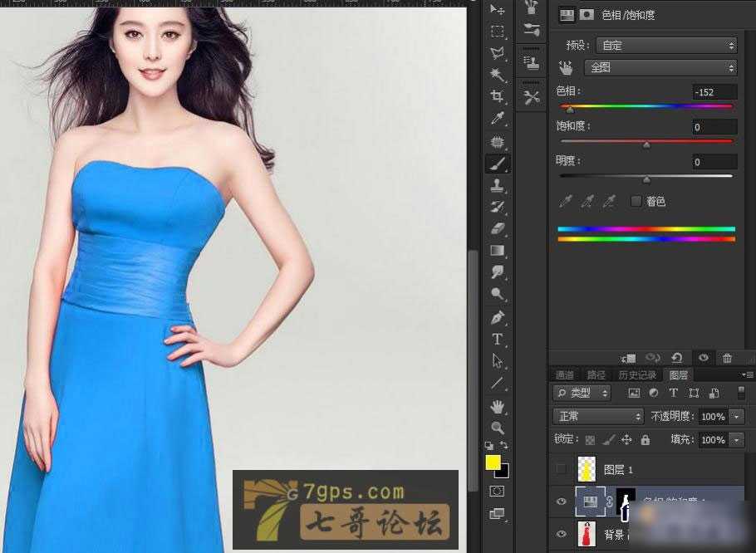Select the Polygonal Lasso tool
Screen dimensions: 756x553
(x=497, y=52)
